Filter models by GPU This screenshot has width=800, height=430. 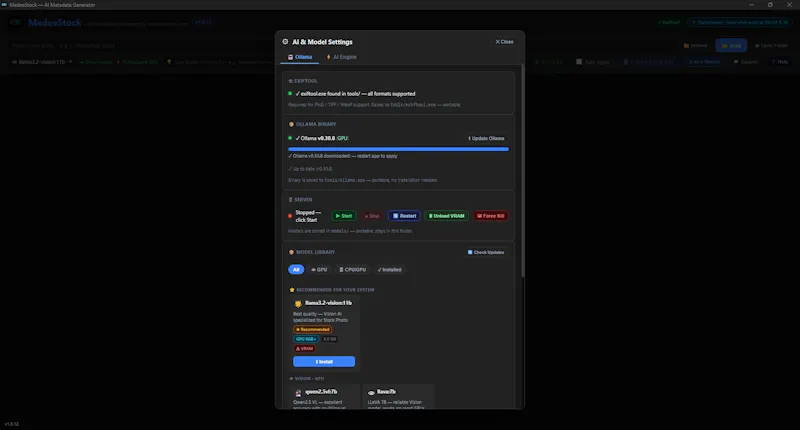pos(319,269)
